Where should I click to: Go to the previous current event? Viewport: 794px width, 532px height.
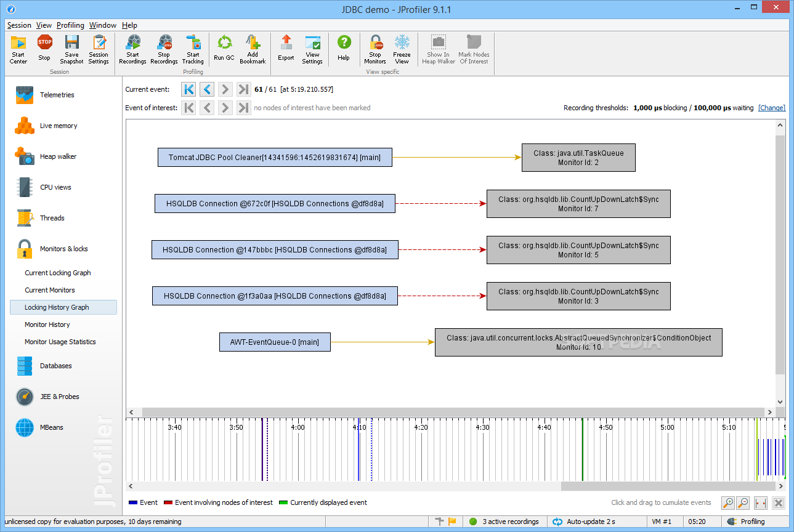[208, 89]
